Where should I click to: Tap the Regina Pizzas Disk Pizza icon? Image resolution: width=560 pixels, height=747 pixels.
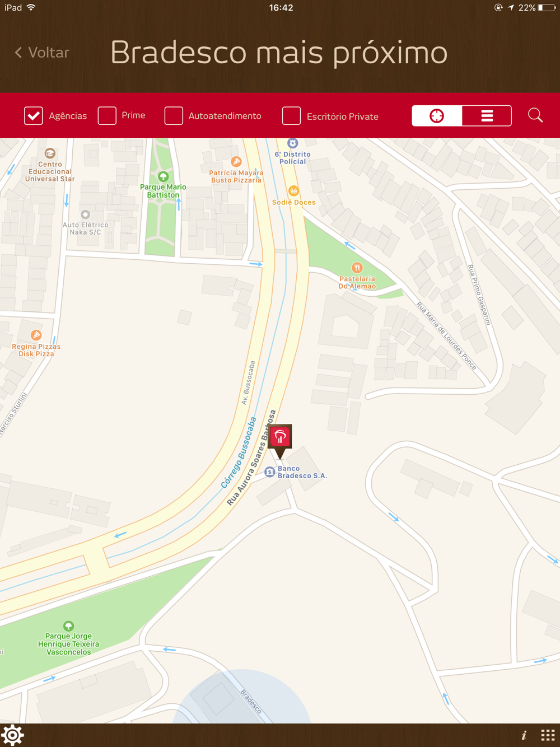(x=36, y=335)
